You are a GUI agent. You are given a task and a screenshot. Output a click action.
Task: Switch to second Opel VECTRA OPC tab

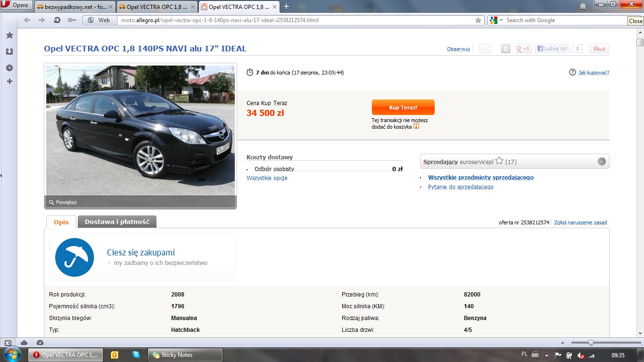tap(156, 7)
